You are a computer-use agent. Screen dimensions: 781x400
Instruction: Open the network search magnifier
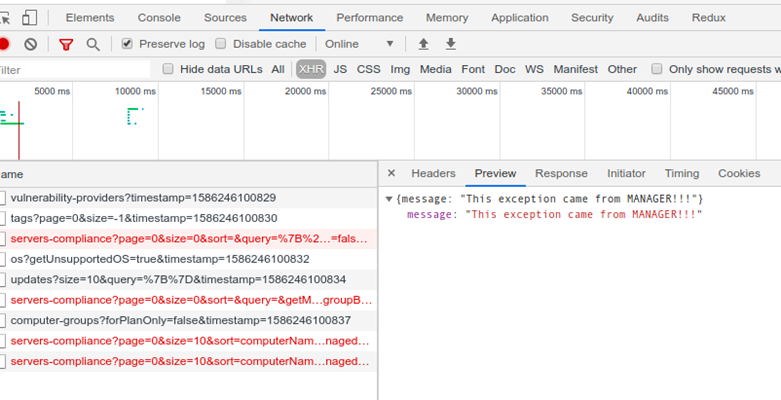[x=93, y=44]
